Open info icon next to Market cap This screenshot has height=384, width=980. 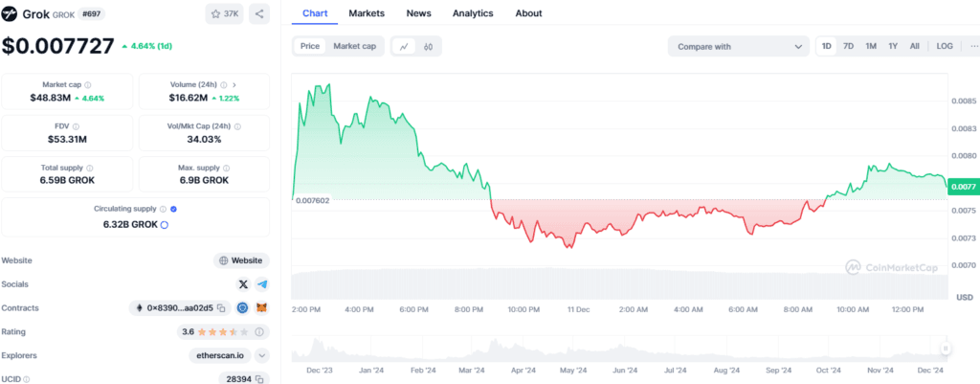click(x=87, y=84)
